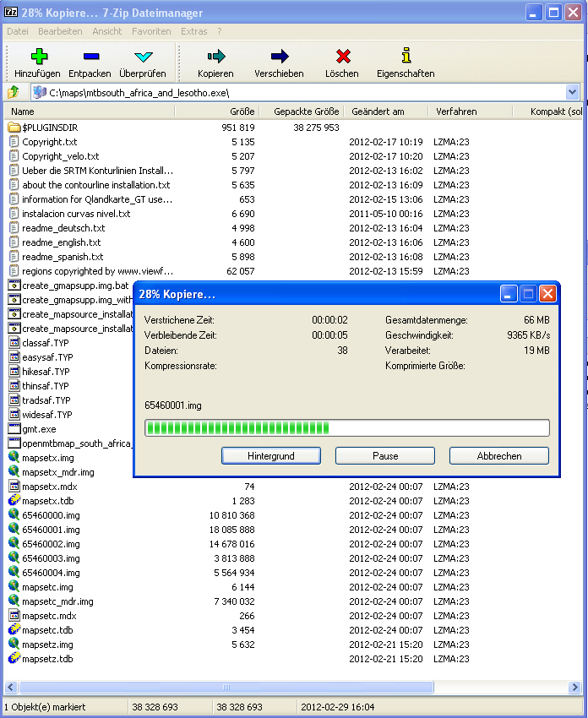The image size is (588, 718).
Task: Select the $PLUGINSDIR folder icon
Action: pyautogui.click(x=14, y=128)
